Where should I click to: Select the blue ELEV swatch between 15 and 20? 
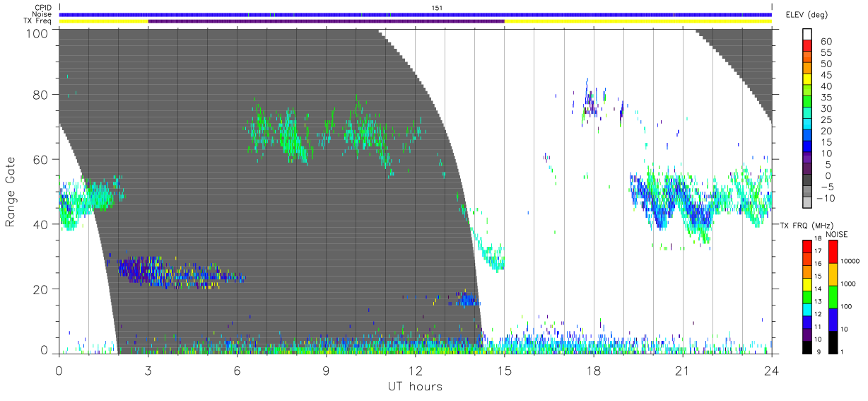pyautogui.click(x=809, y=136)
